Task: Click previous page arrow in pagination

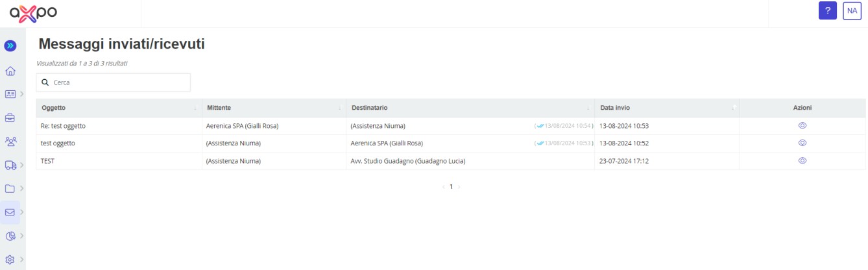Action: 442,186
